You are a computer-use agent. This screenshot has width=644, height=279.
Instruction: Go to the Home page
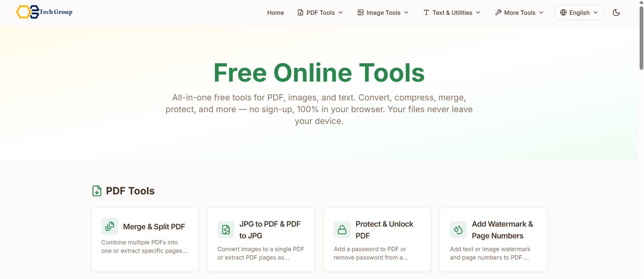tap(275, 13)
